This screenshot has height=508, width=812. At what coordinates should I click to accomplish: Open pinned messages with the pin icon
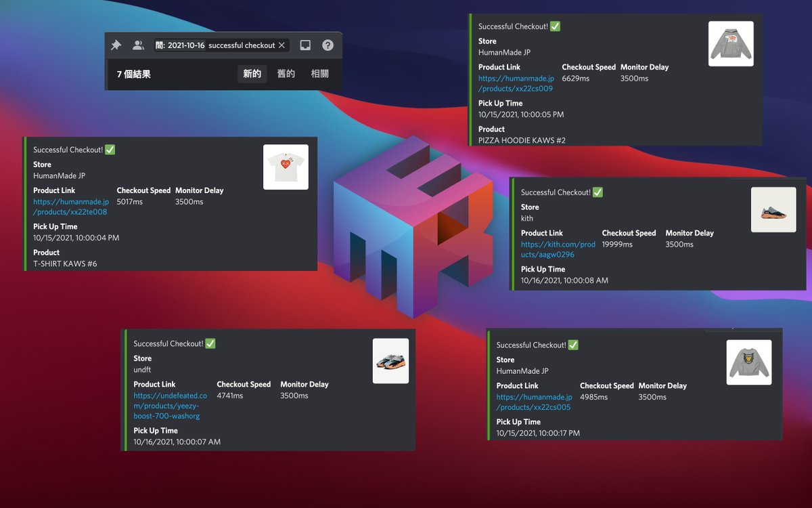coord(116,45)
